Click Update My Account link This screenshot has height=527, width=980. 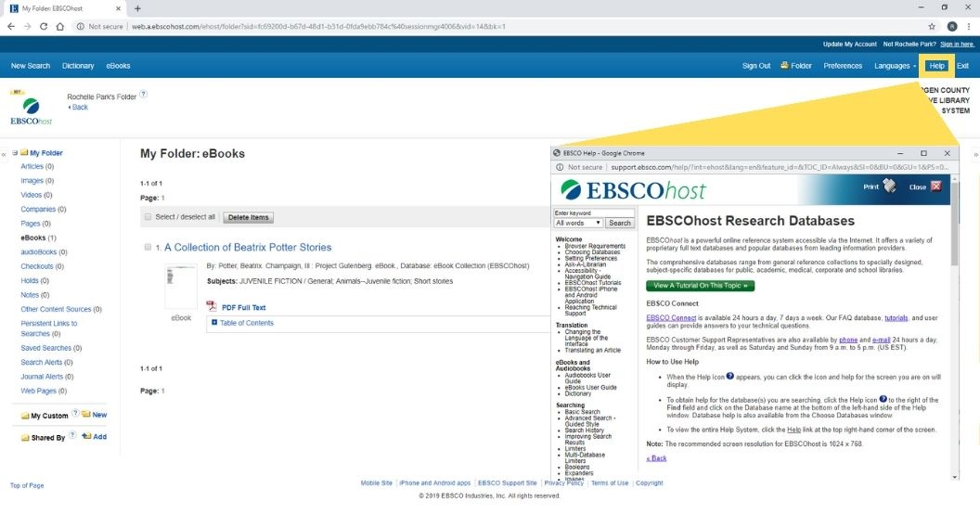point(849,44)
